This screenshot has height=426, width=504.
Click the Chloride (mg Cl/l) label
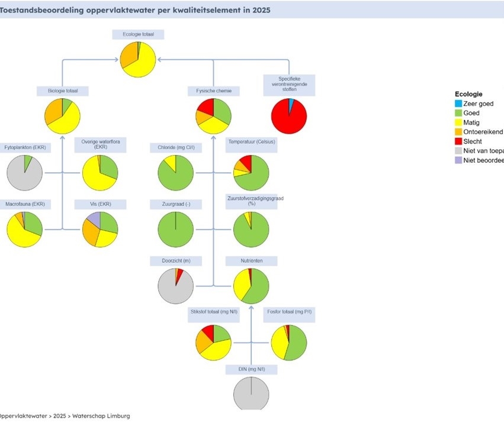tap(176, 147)
